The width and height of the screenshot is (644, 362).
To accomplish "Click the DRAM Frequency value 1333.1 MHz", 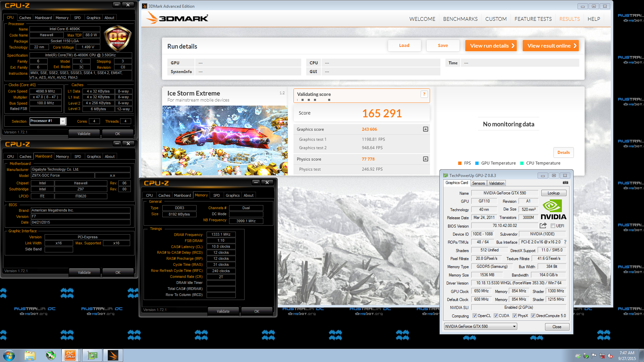I will click(x=221, y=235).
